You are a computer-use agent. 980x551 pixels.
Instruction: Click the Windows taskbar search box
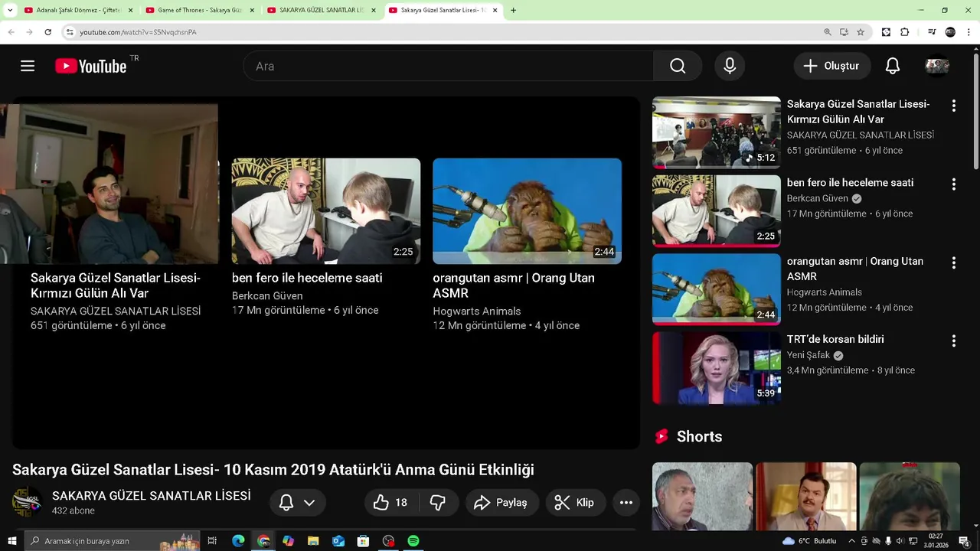coord(112,541)
